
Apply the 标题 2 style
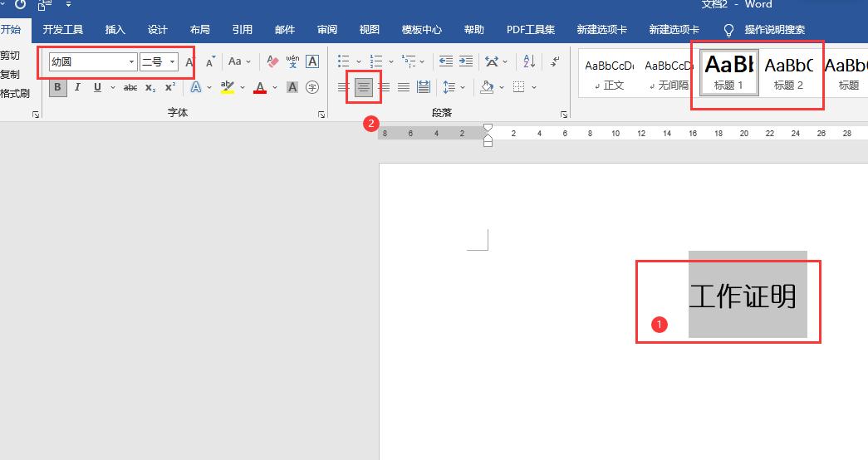pos(788,72)
